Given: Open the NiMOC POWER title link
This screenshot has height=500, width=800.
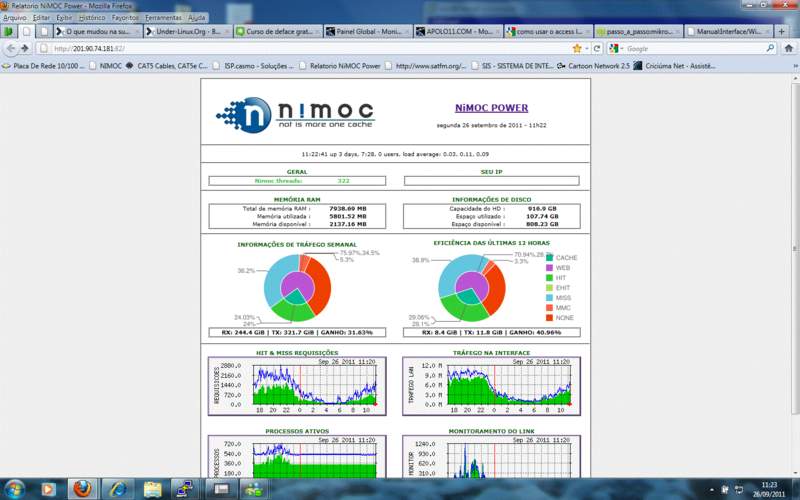Looking at the screenshot, I should coord(491,108).
